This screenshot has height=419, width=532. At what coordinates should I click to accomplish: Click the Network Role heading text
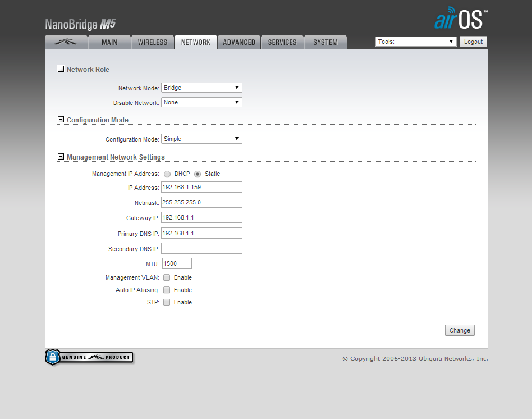88,69
